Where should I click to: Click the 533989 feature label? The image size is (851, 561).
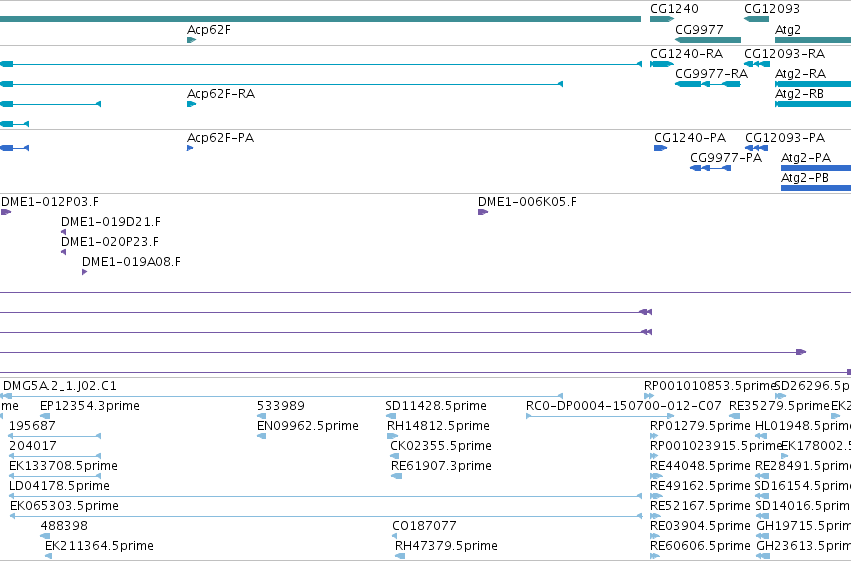[281, 406]
